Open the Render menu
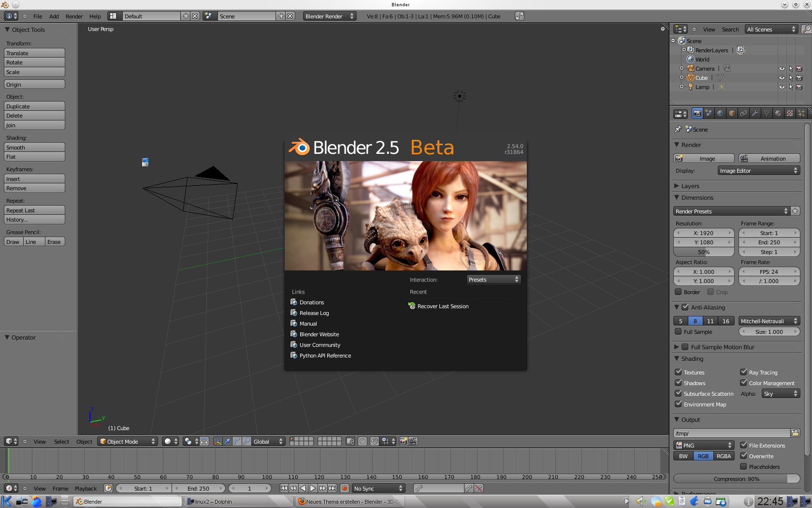The height and width of the screenshot is (508, 812). tap(74, 16)
